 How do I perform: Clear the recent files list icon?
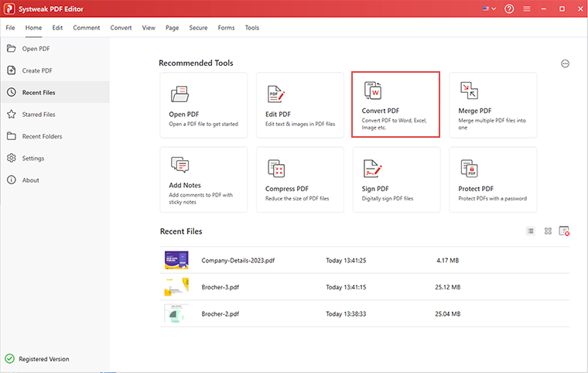564,231
